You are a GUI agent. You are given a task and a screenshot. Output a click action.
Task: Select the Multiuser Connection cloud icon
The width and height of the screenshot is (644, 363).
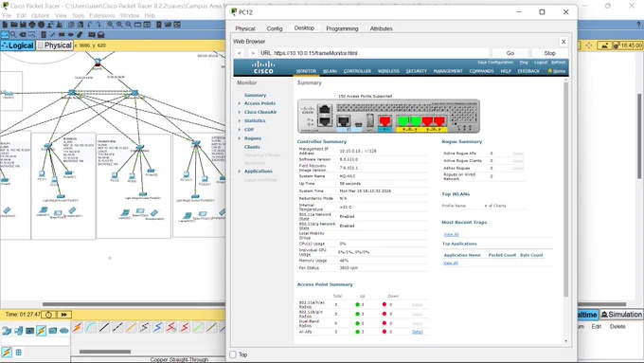pyautogui.click(x=64, y=331)
